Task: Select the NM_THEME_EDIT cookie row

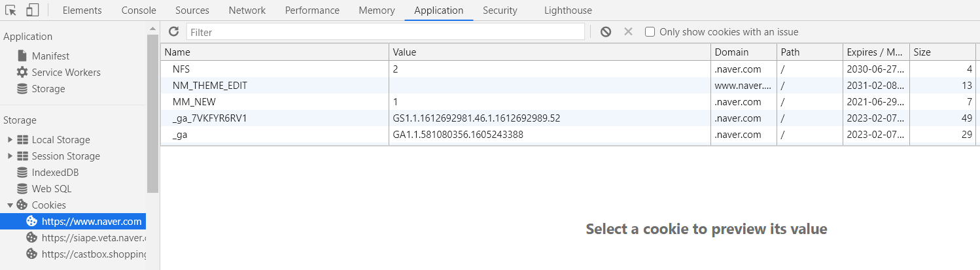Action: (x=568, y=85)
